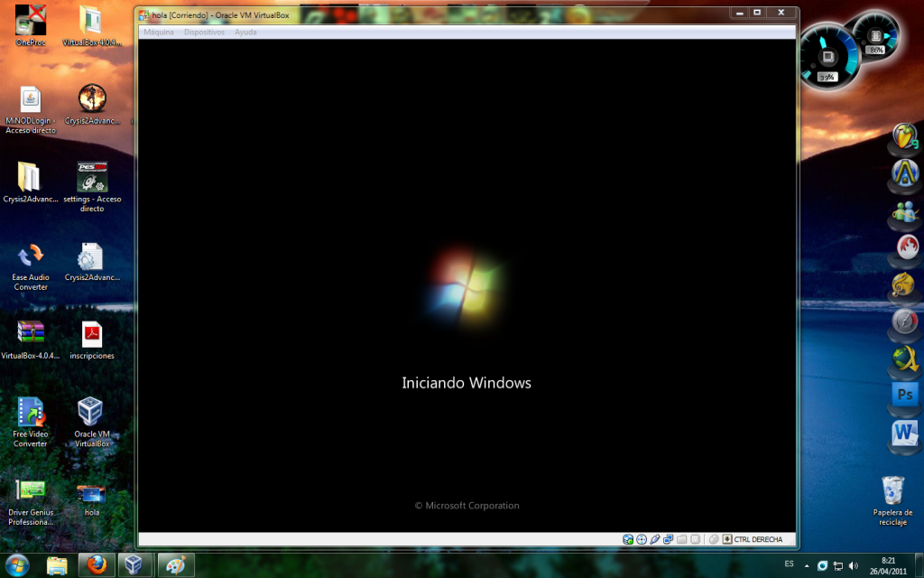Click the ES language indicator in the tray
924x578 pixels.
click(x=789, y=564)
